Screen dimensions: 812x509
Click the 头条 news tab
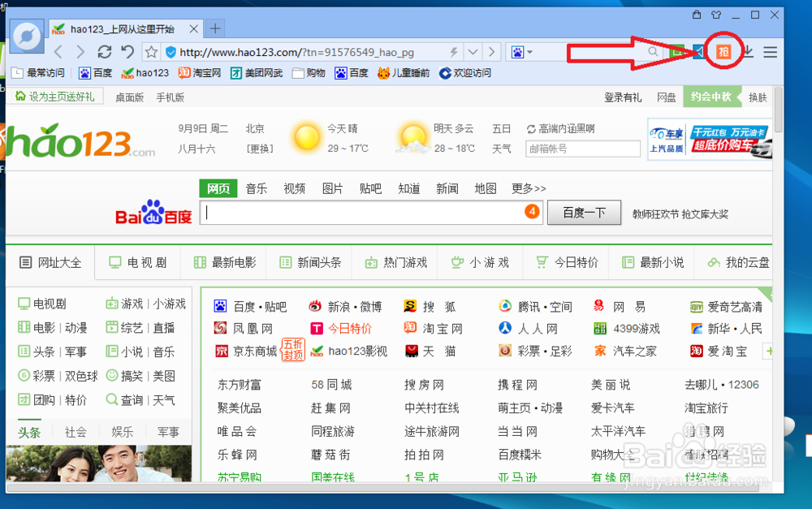[x=29, y=432]
